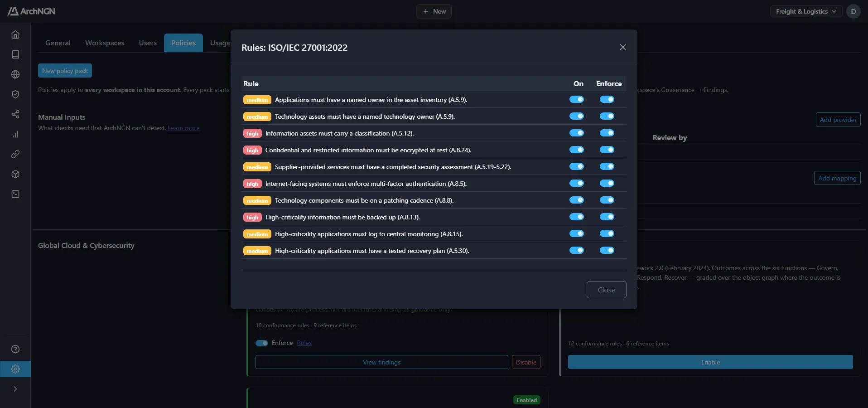Viewport: 868px width, 408px height.
Task: Click the New button in top bar
Action: (434, 11)
